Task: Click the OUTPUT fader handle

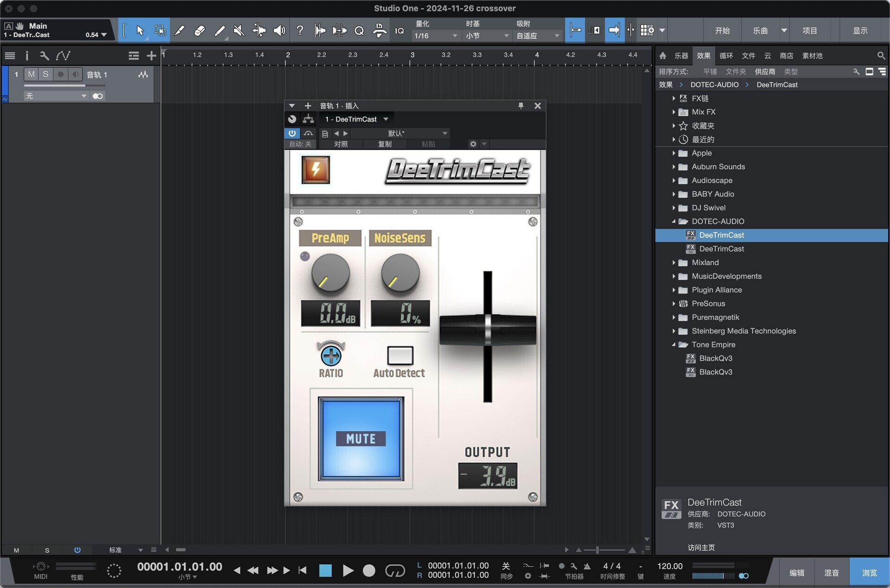Action: tap(488, 329)
